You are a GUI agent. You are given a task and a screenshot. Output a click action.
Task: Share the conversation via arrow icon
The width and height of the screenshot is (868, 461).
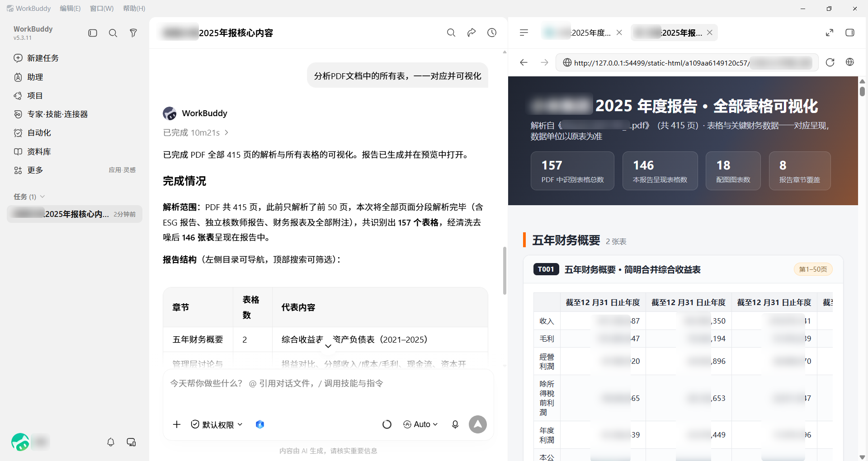[x=472, y=33]
